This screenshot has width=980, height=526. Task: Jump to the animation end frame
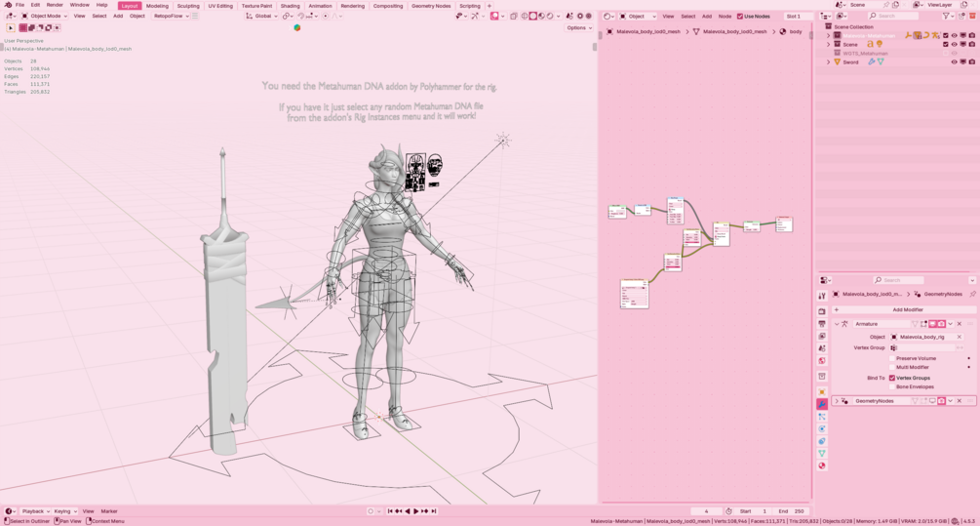pyautogui.click(x=434, y=511)
